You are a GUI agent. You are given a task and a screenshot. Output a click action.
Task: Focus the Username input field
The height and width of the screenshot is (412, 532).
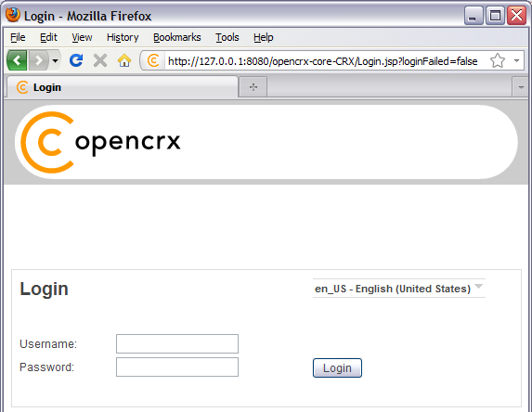(x=177, y=344)
